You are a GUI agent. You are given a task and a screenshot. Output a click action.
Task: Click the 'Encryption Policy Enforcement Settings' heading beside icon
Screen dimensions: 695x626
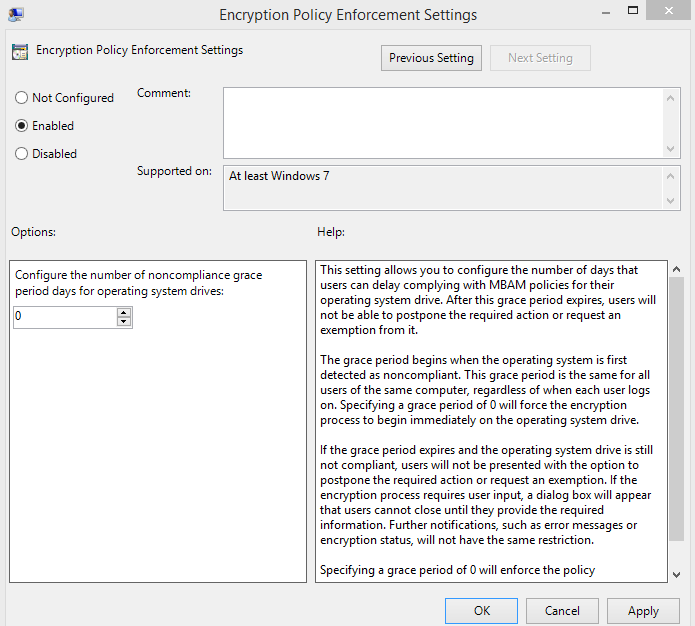pos(140,50)
